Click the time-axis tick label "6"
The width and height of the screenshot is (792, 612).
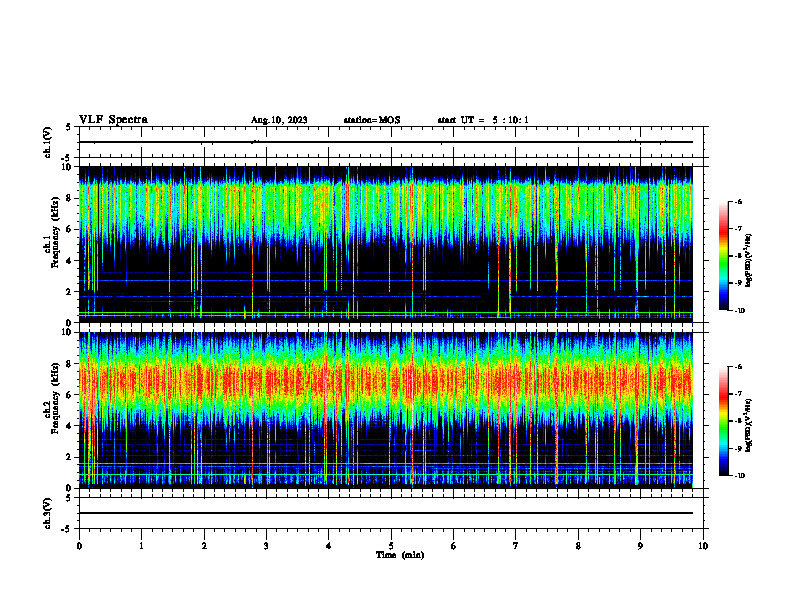pos(453,546)
